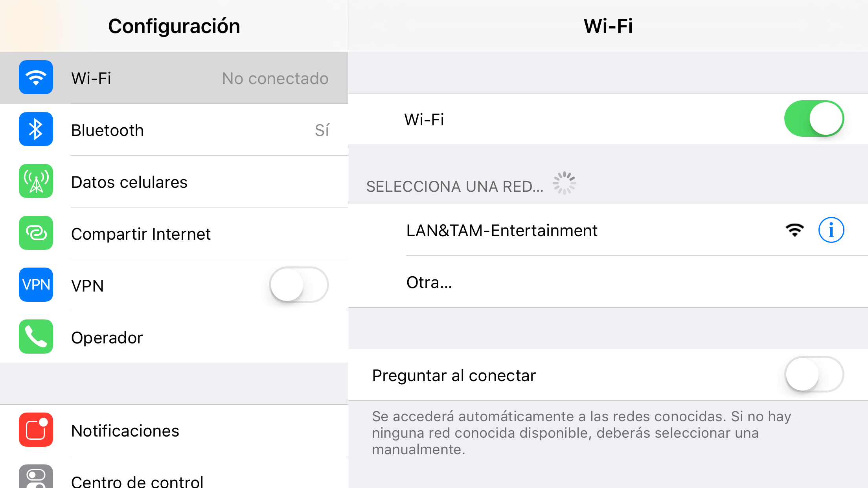This screenshot has height=488, width=868.
Task: Tap the Datos celulares antenna icon
Action: (36, 181)
